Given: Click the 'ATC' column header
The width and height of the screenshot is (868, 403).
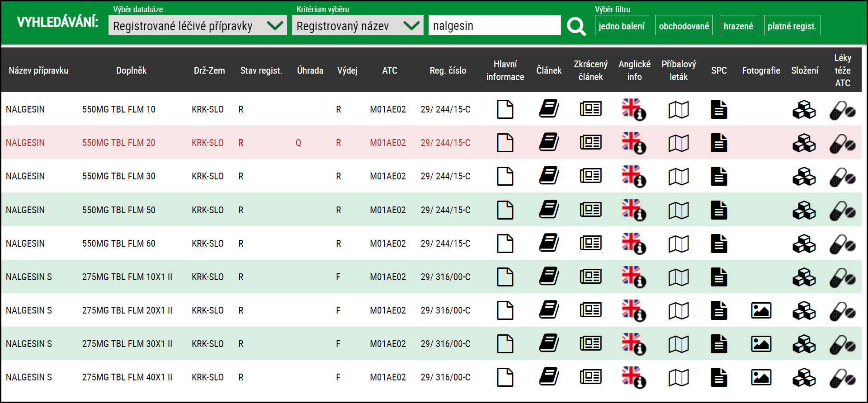Looking at the screenshot, I should [x=390, y=70].
